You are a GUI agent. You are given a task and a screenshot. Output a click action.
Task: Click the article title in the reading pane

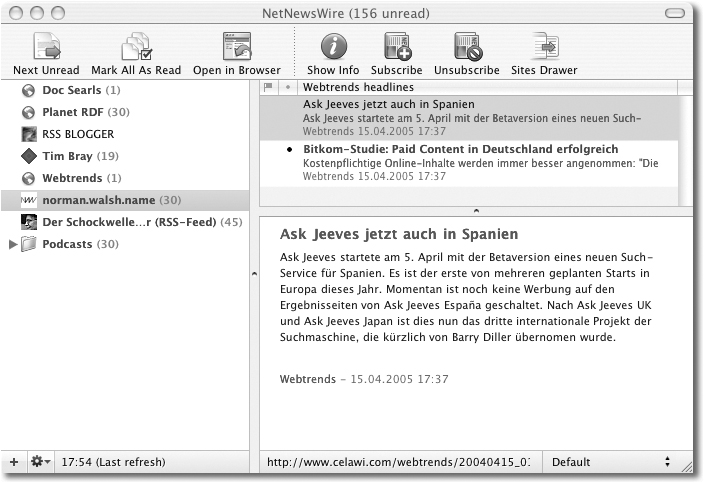pyautogui.click(x=399, y=234)
